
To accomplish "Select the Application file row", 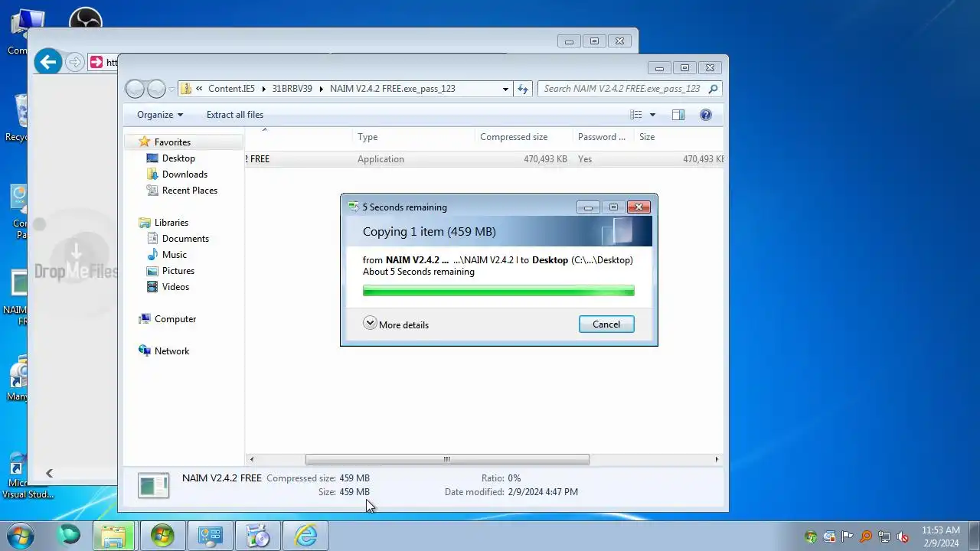I will tap(484, 159).
